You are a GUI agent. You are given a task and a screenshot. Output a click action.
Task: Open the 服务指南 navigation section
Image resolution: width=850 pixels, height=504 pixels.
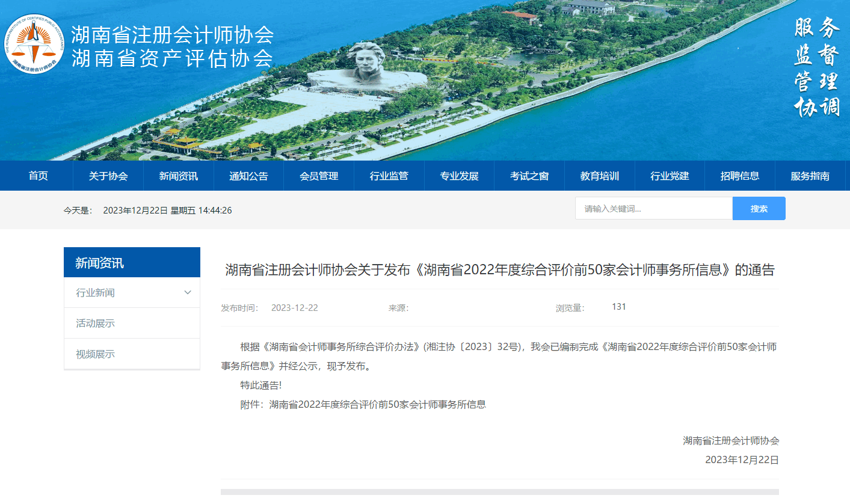(810, 176)
